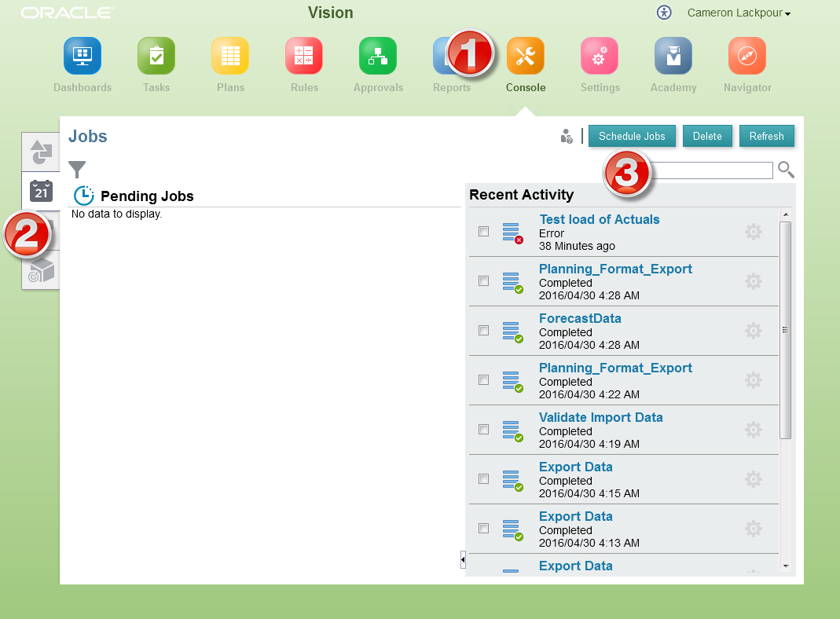Click the Oracle logo
This screenshot has width=840, height=619.
pyautogui.click(x=68, y=13)
